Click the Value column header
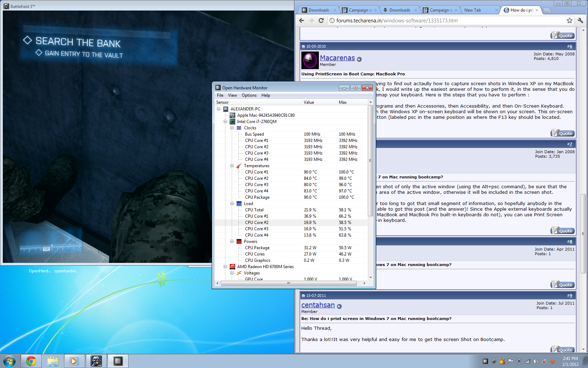 click(320, 102)
